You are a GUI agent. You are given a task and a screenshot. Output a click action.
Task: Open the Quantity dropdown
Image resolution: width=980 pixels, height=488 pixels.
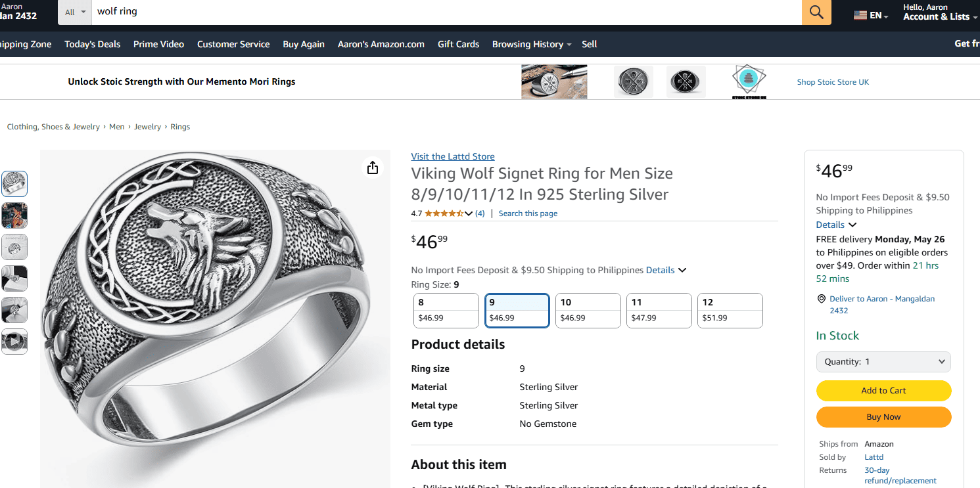point(883,362)
